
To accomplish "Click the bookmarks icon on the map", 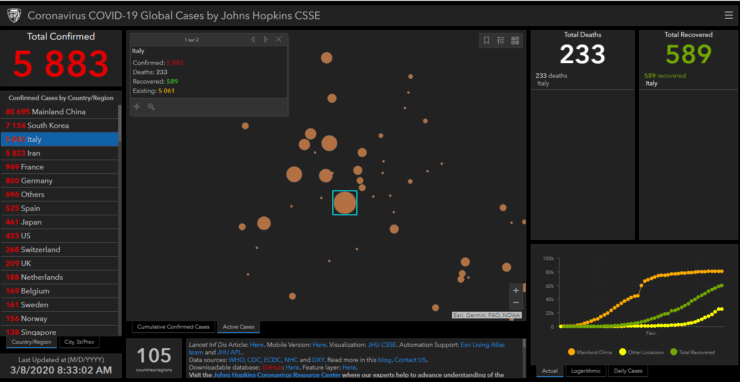I will [x=487, y=41].
